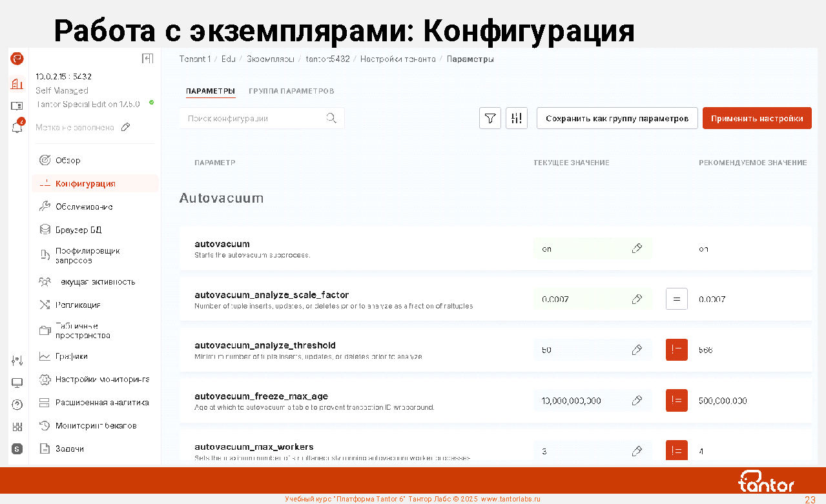Open Обслуживание in sidebar menu
This screenshot has height=504, width=826.
click(x=84, y=207)
